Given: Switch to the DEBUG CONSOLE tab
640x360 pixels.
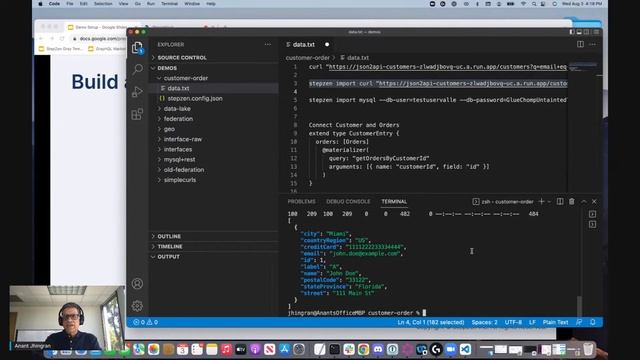Looking at the screenshot, I should [348, 202].
